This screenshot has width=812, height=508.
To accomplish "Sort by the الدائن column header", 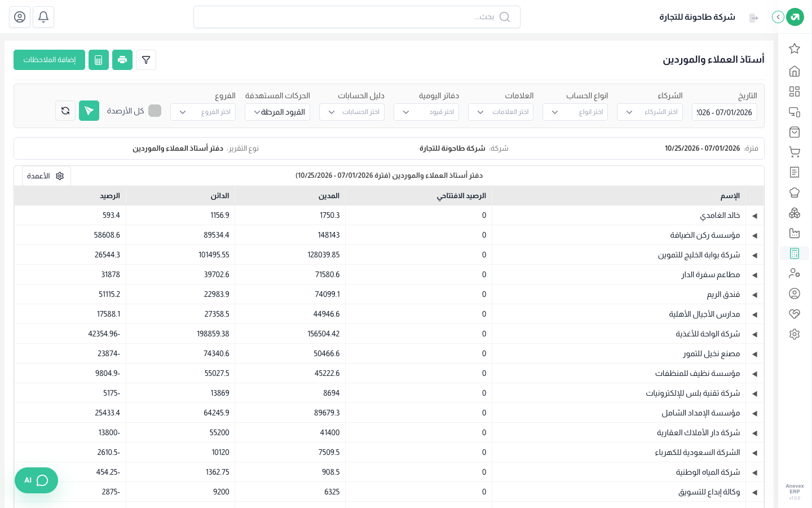I will [180, 196].
